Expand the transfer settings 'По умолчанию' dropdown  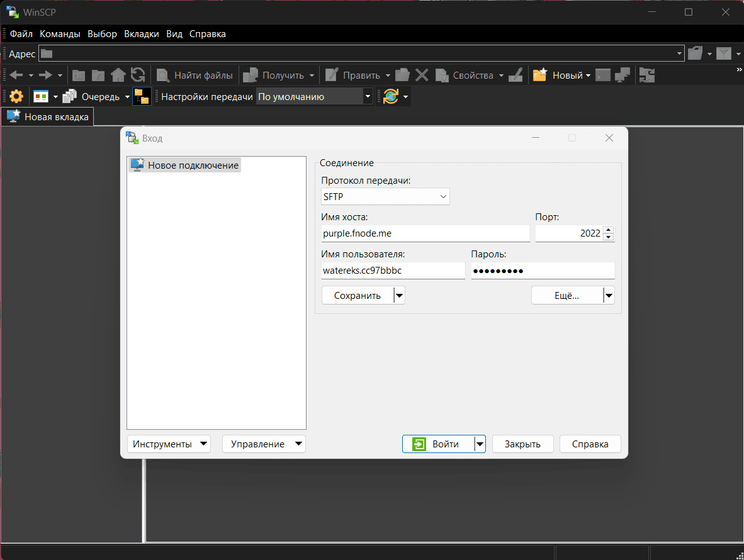tap(368, 97)
